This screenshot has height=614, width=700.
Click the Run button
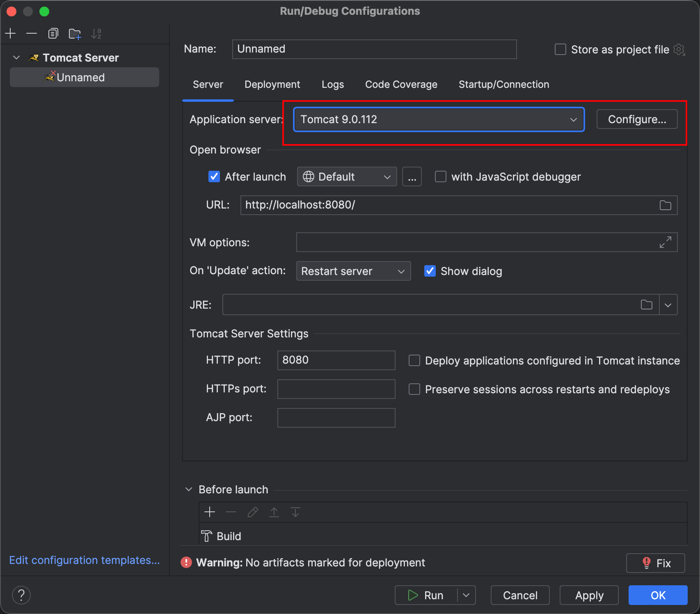[x=426, y=595]
